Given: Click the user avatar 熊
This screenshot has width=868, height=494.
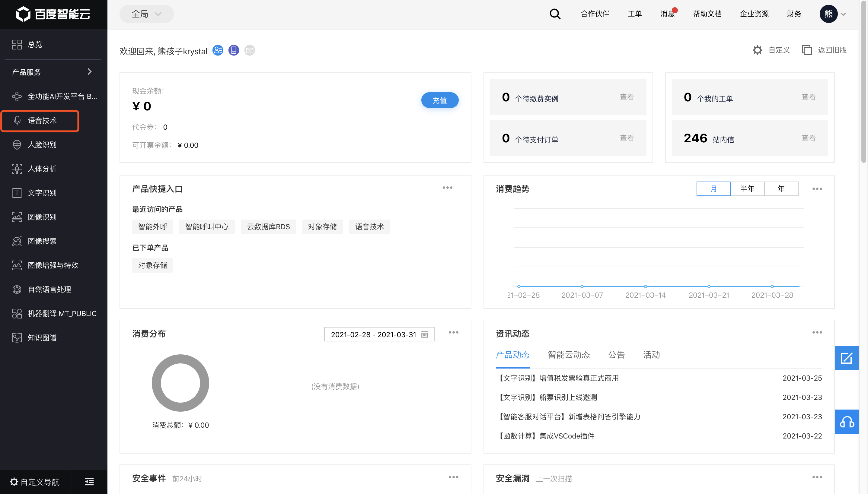Looking at the screenshot, I should coord(828,14).
